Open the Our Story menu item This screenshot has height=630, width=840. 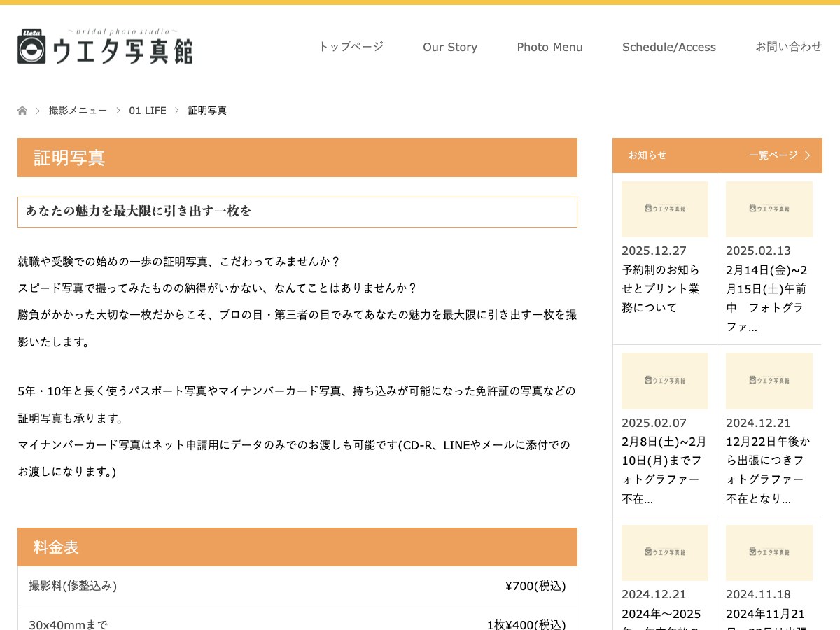point(450,47)
